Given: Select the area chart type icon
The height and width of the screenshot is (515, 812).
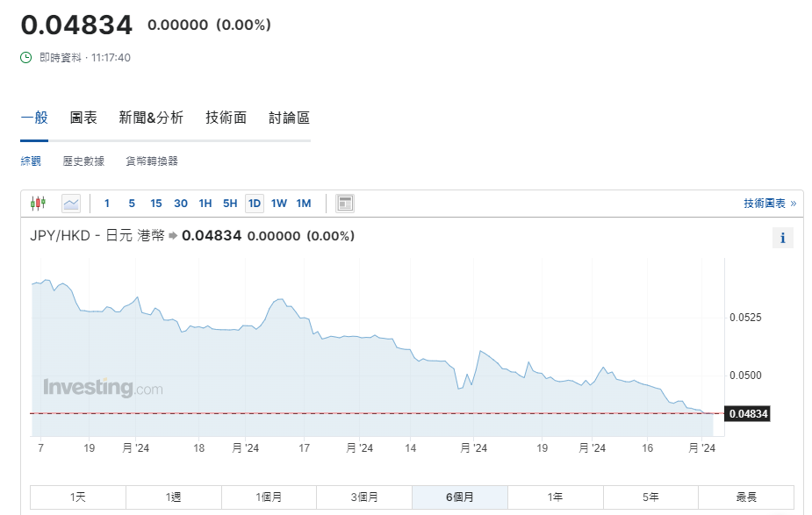Looking at the screenshot, I should pos(71,204).
